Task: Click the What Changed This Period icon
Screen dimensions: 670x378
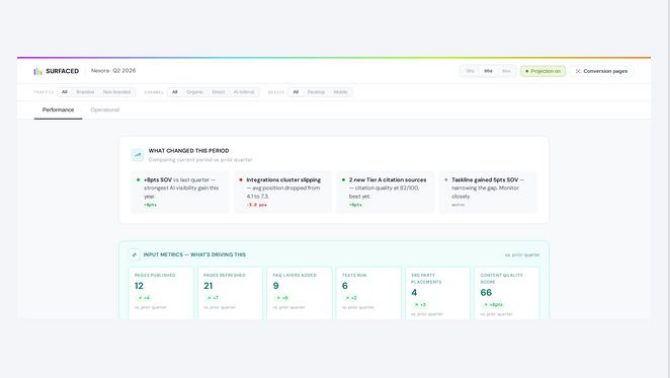Action: [x=138, y=155]
